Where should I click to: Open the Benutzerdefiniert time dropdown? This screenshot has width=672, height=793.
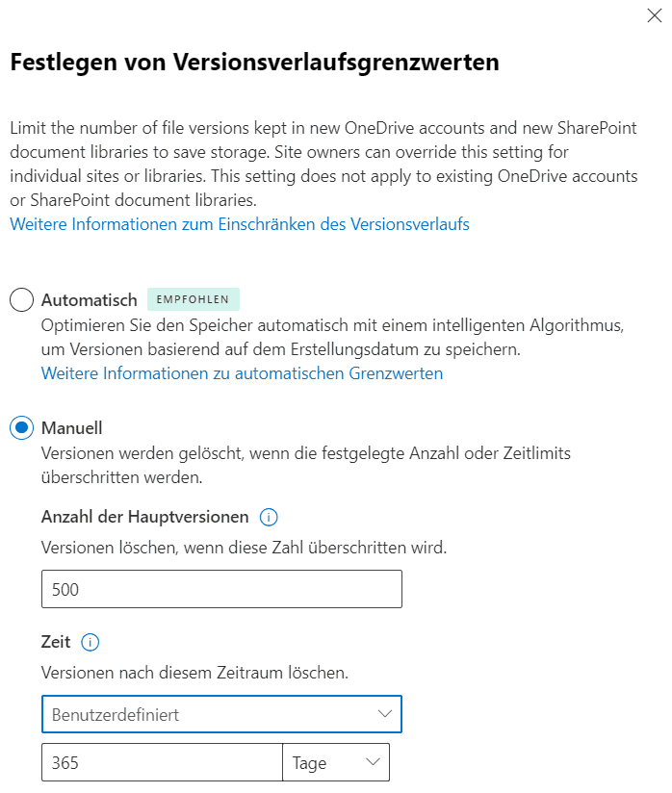tap(221, 714)
